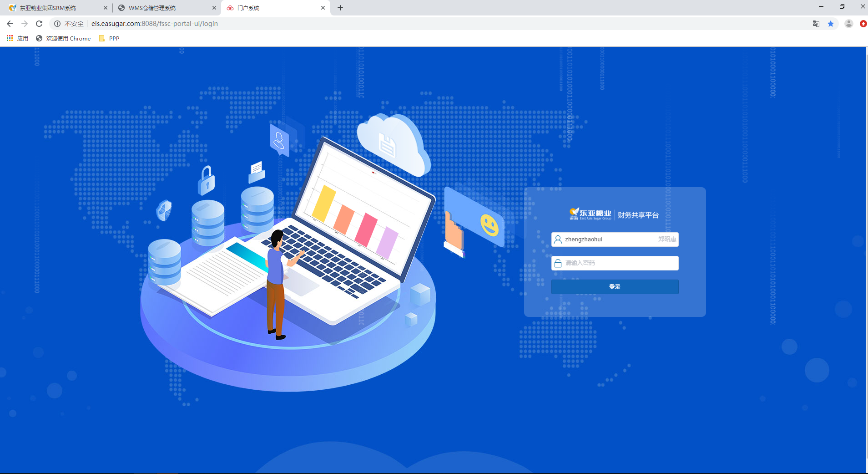
Task: Open the PPP bookmarks folder
Action: (109, 38)
